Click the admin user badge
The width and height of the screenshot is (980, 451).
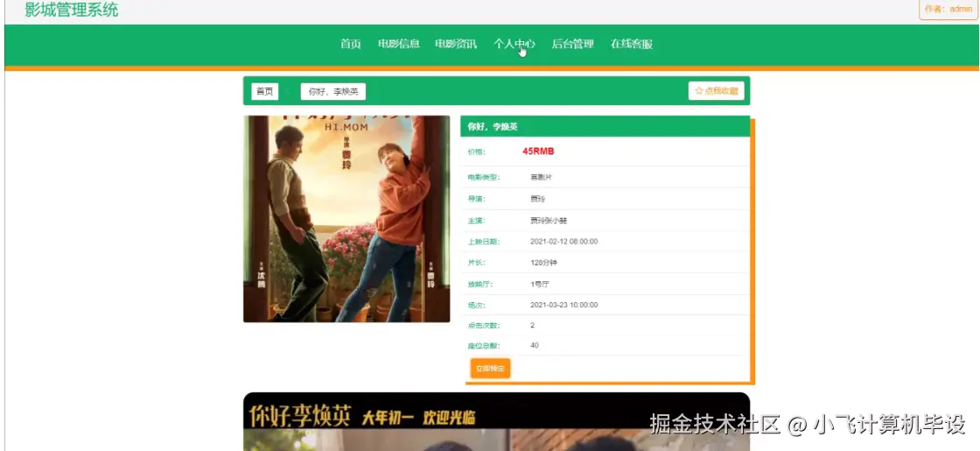948,9
